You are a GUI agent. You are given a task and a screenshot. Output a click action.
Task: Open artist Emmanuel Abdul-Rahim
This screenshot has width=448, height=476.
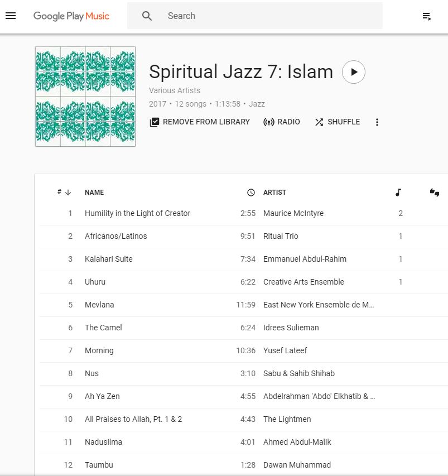click(305, 259)
